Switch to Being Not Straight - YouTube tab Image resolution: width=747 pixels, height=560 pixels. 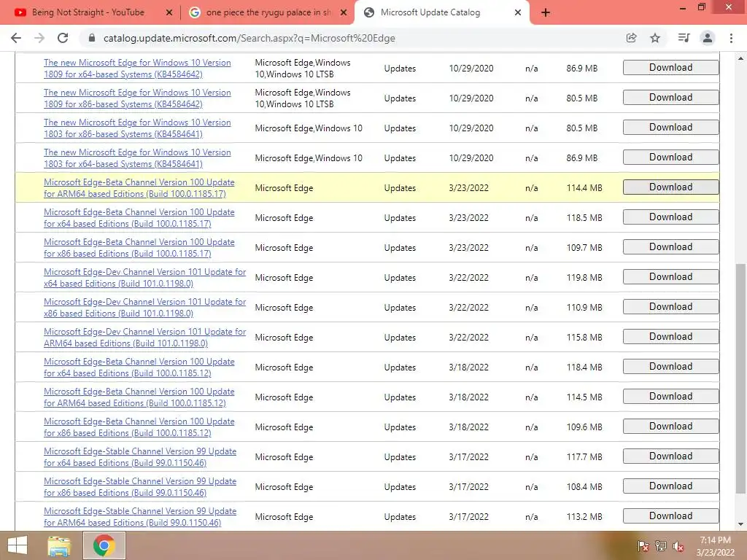[88, 13]
